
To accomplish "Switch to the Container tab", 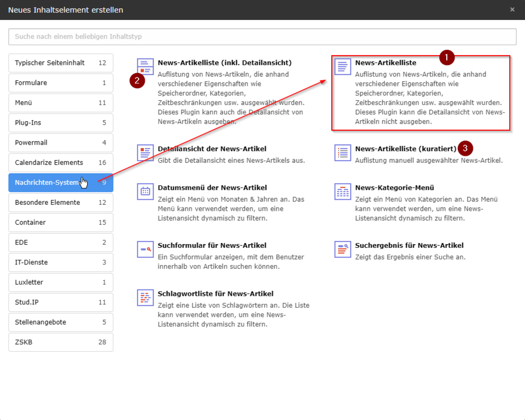I will tap(61, 223).
